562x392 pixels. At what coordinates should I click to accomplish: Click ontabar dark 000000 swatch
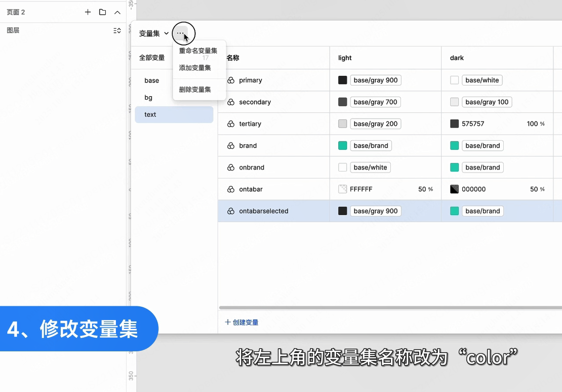455,189
